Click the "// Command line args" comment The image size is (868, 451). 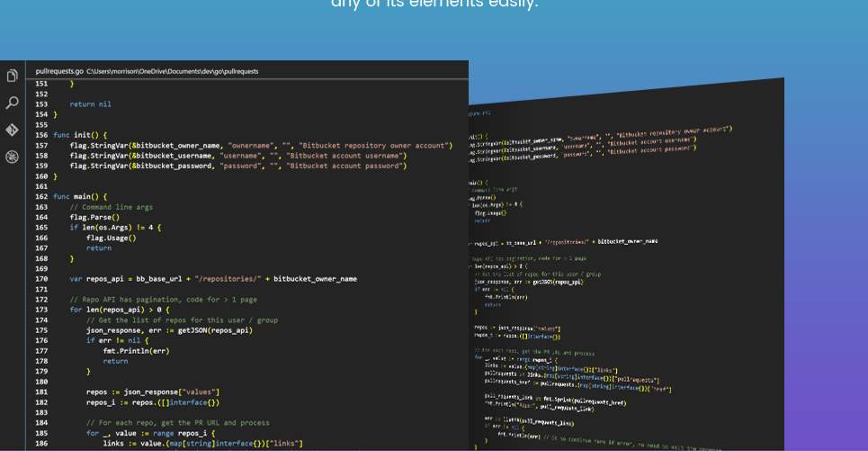112,207
